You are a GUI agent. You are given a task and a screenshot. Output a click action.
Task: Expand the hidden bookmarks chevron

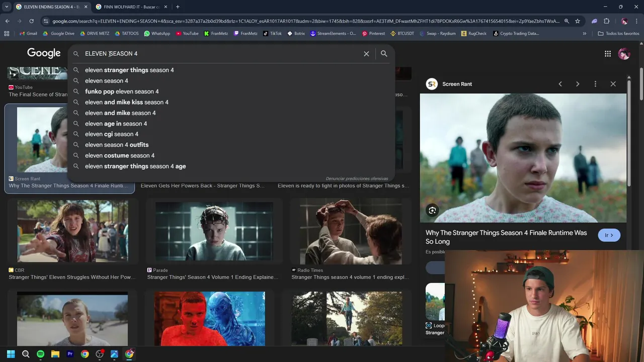[584, 34]
